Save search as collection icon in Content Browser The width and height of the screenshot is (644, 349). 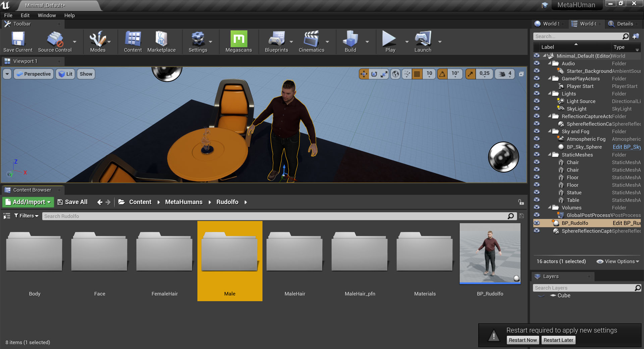click(x=522, y=216)
